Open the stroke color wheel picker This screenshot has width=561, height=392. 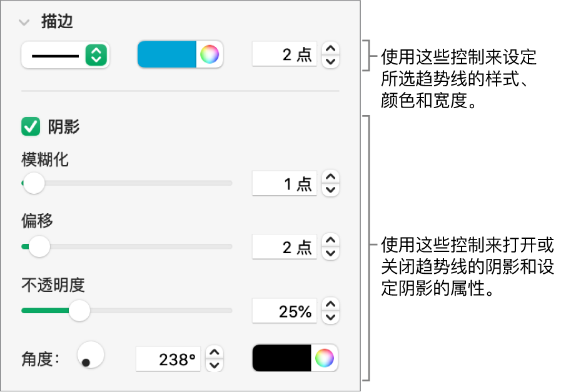coord(210,55)
